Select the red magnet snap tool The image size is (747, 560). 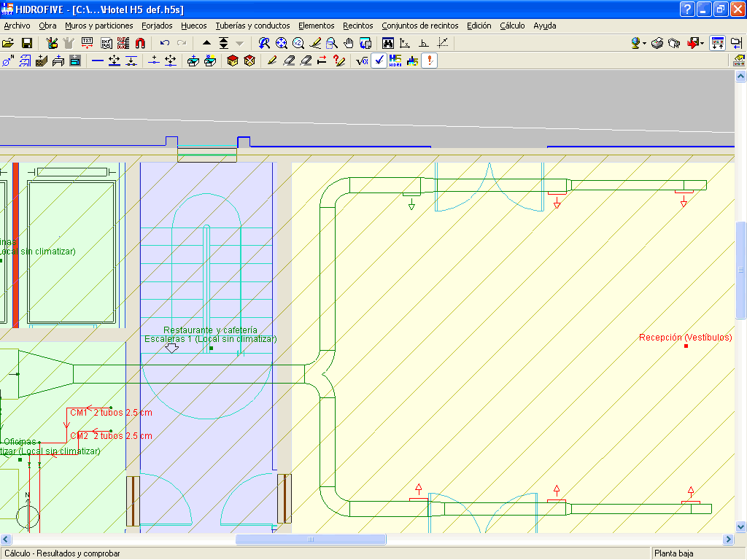click(x=140, y=43)
